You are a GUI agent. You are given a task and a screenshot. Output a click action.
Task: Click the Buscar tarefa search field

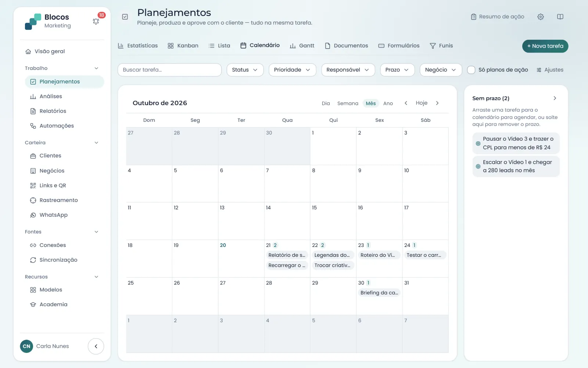coord(169,70)
